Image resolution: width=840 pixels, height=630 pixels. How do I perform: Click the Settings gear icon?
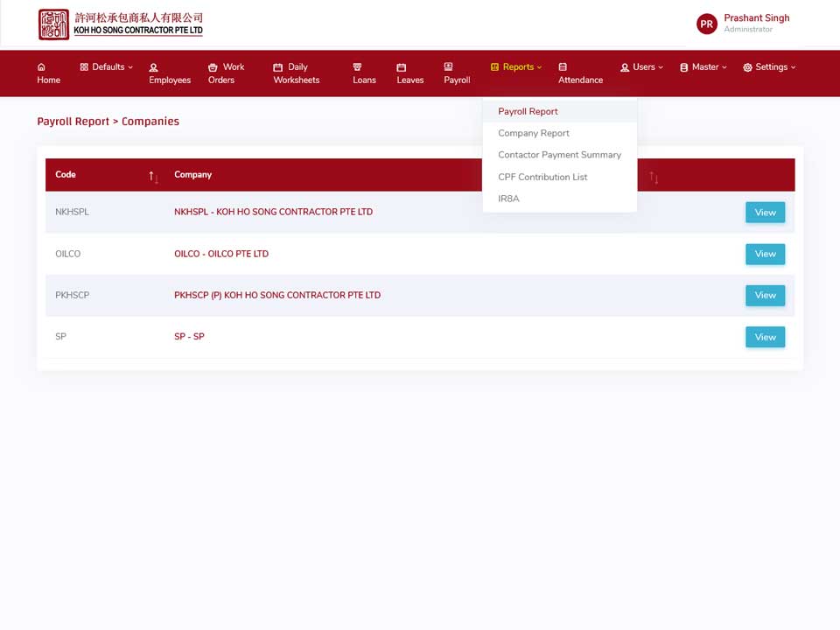(747, 67)
